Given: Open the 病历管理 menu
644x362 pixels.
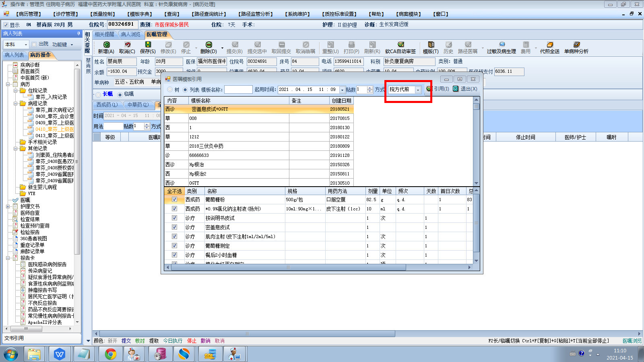Looking at the screenshot, I should pyautogui.click(x=29, y=14).
